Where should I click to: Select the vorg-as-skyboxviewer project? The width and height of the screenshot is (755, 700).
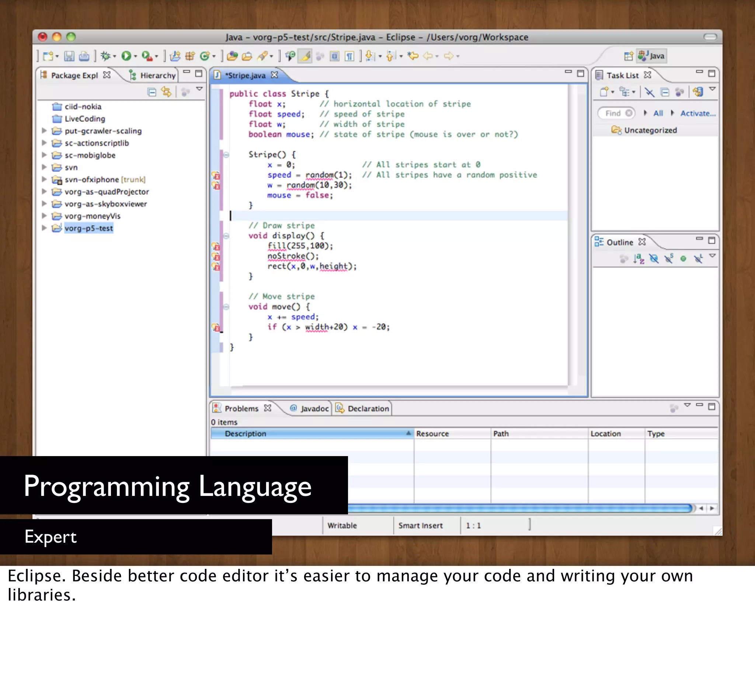99,204
